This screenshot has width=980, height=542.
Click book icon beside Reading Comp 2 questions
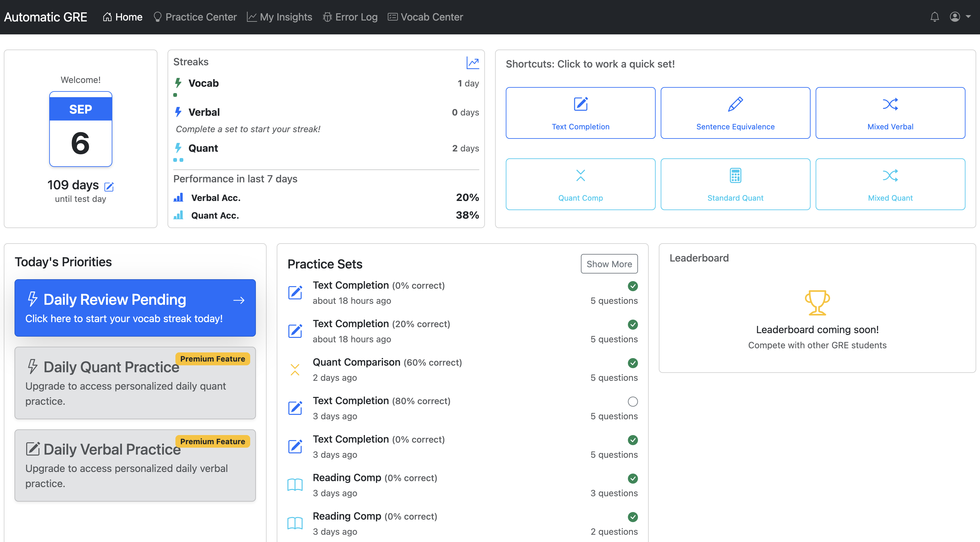(295, 523)
